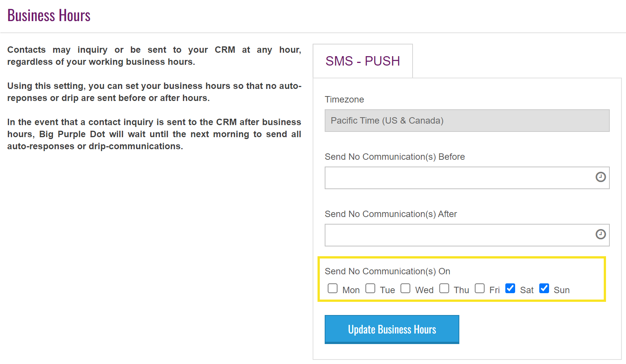Click the Fri label text
This screenshot has height=364, width=626.
point(494,290)
